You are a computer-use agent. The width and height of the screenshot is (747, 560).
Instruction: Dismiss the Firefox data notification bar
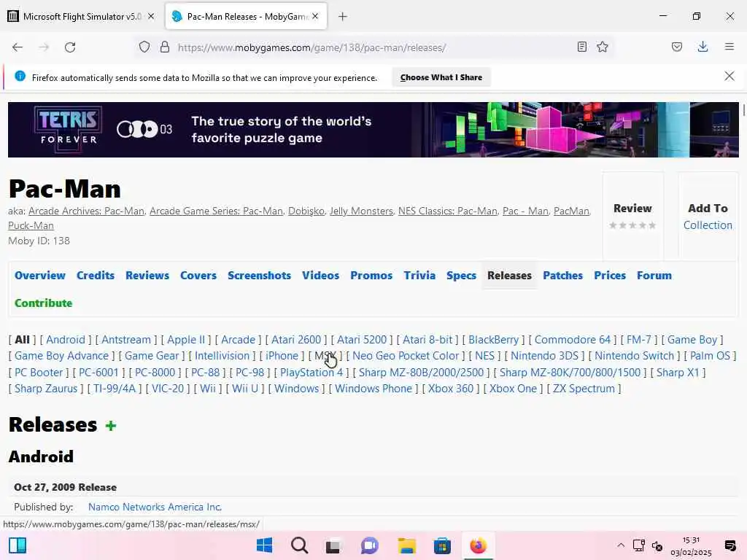coord(729,76)
